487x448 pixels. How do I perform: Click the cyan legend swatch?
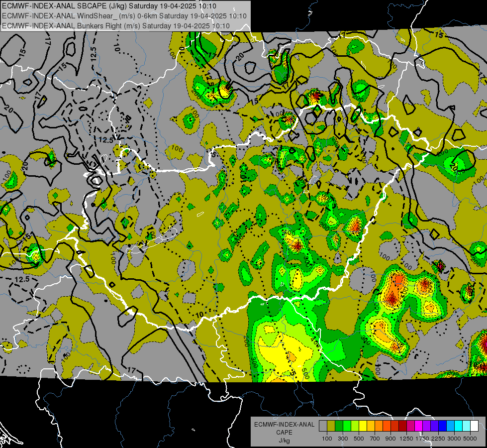[458, 426]
